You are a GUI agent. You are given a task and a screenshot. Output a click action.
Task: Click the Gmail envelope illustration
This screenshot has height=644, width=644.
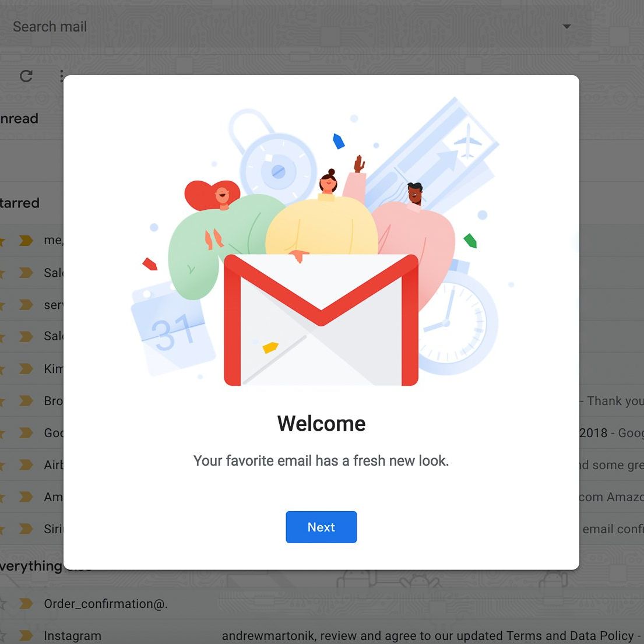pos(321,319)
